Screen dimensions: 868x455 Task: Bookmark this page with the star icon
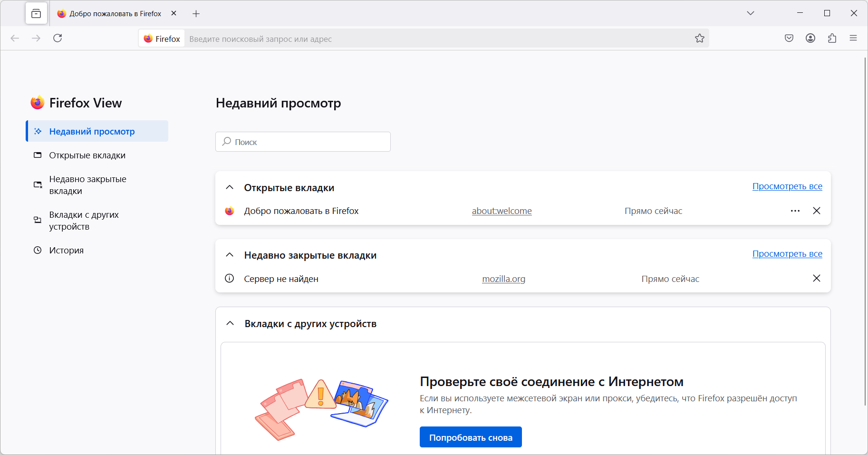tap(699, 39)
